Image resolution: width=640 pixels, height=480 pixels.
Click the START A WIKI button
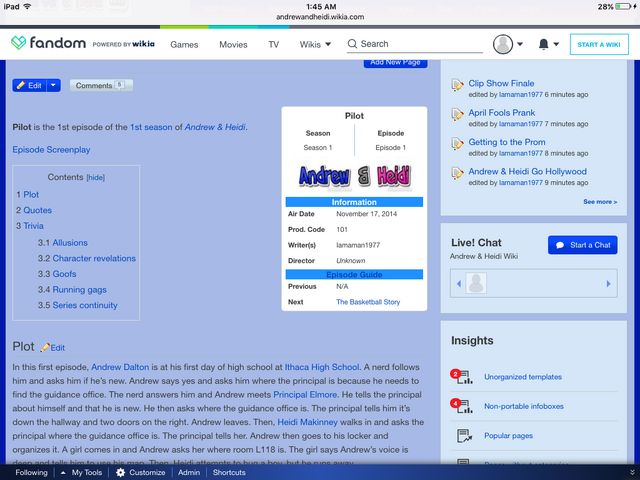[599, 44]
